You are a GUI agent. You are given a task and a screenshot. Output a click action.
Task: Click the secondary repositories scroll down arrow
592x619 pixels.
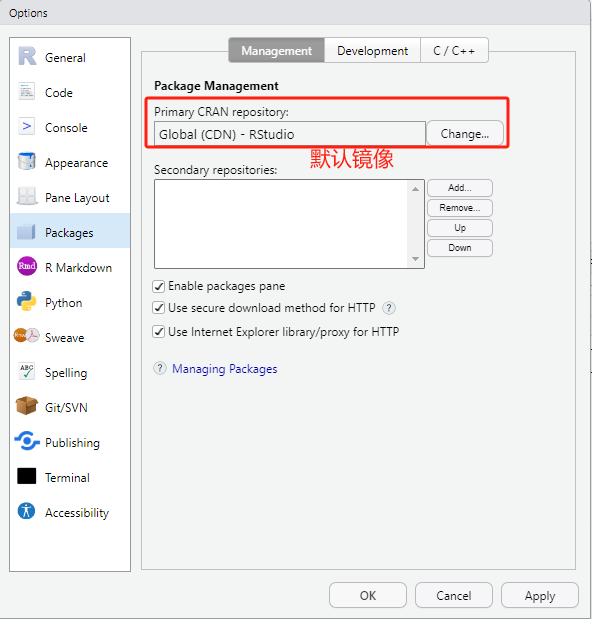tap(416, 259)
